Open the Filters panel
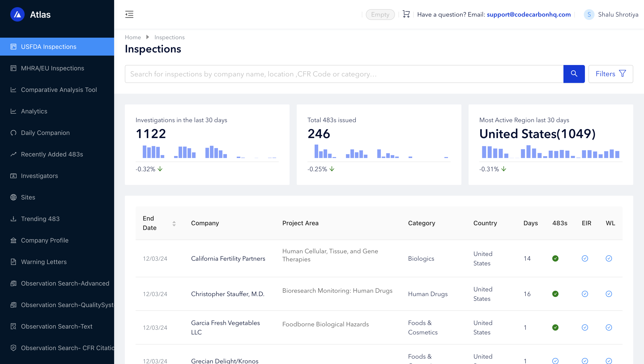Viewport: 644px width, 364px height. (610, 74)
